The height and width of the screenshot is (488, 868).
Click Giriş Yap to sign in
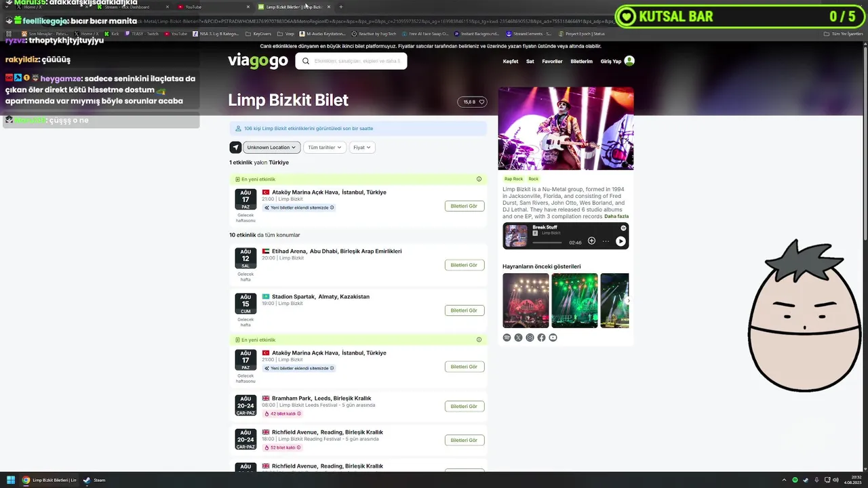click(x=611, y=61)
